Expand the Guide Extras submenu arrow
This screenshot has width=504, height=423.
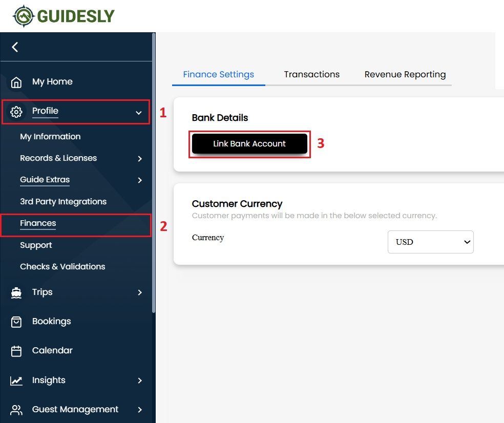140,180
